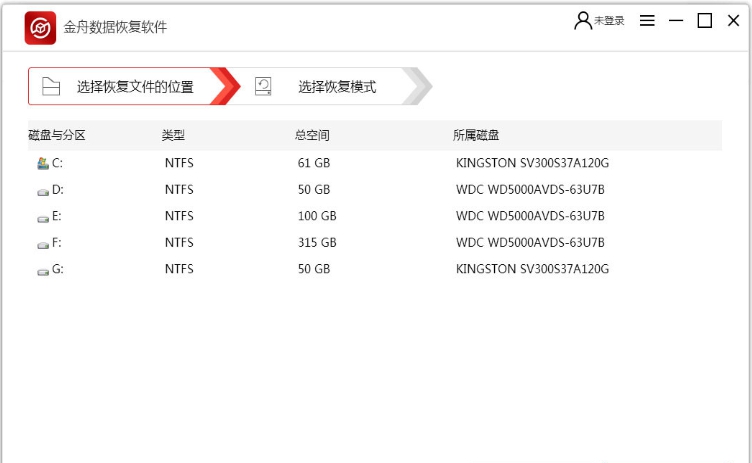Click the G: partition label
Viewport: 752px width, 463px height.
(x=58, y=269)
